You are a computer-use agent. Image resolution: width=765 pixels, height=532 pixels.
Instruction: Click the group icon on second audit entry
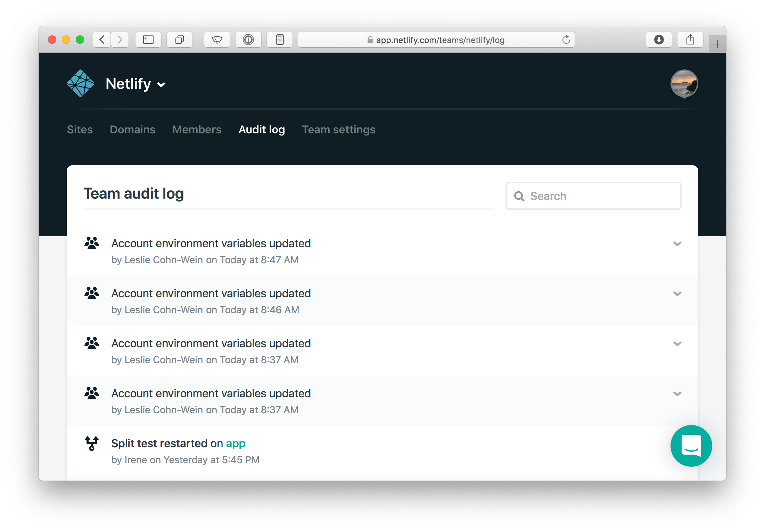(x=92, y=293)
